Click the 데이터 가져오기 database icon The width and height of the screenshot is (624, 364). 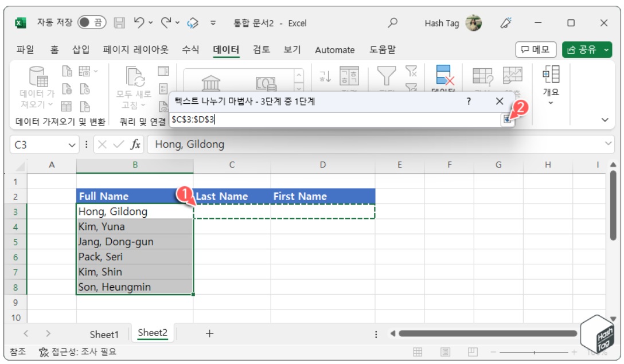click(x=38, y=76)
